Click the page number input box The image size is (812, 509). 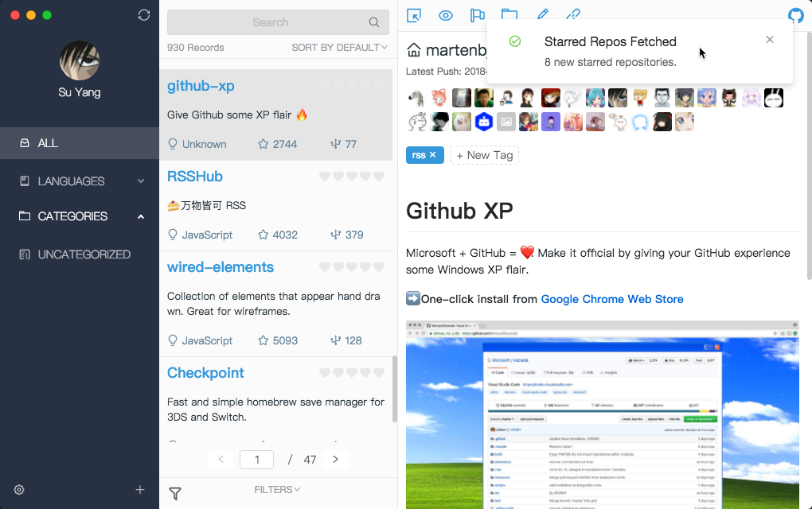(x=257, y=460)
